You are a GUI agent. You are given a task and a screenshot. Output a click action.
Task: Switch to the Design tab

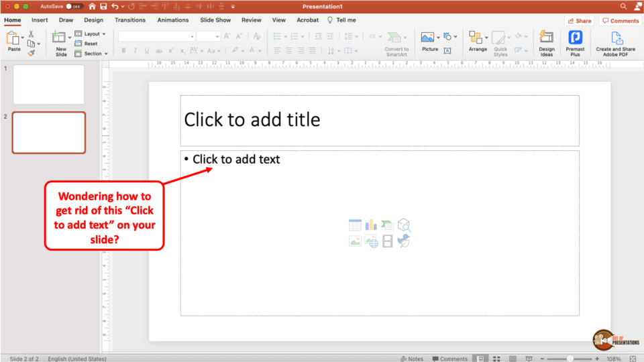[x=94, y=20]
